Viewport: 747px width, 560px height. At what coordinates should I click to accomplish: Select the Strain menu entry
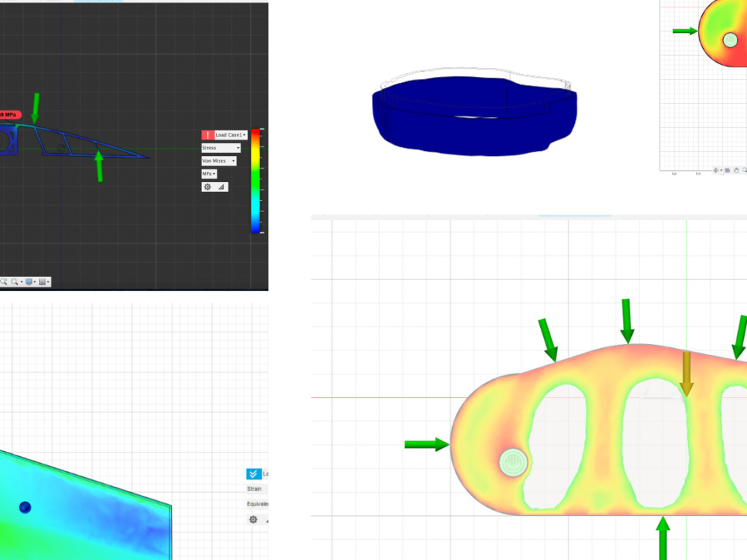point(254,488)
